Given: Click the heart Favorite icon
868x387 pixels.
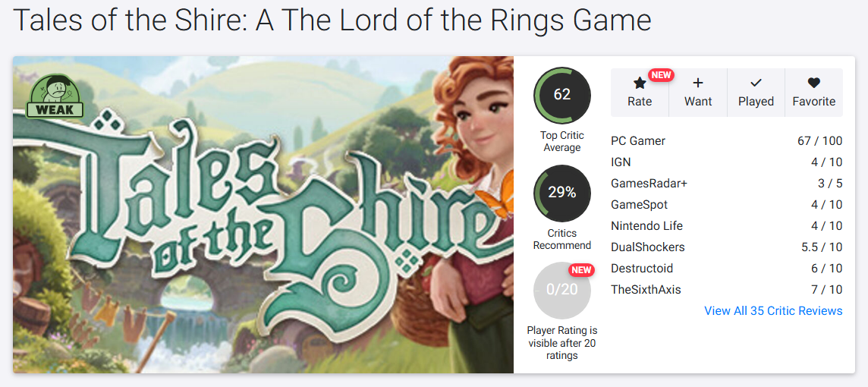Looking at the screenshot, I should 813,83.
